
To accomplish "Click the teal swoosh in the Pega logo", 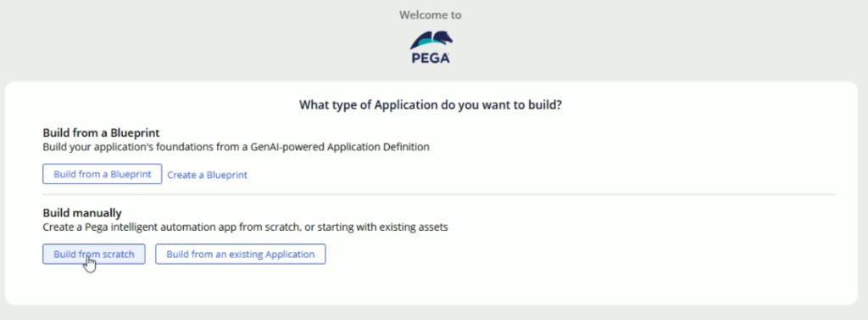I will point(422,41).
